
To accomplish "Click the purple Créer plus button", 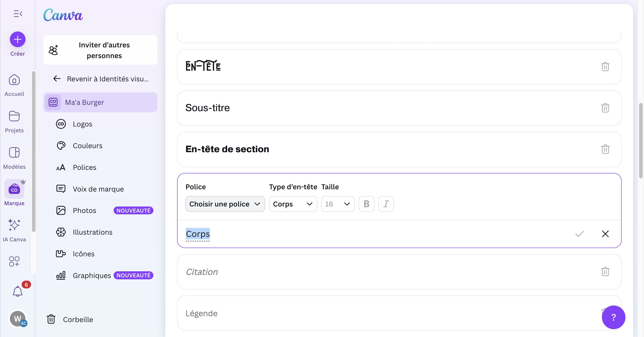I will tap(17, 39).
